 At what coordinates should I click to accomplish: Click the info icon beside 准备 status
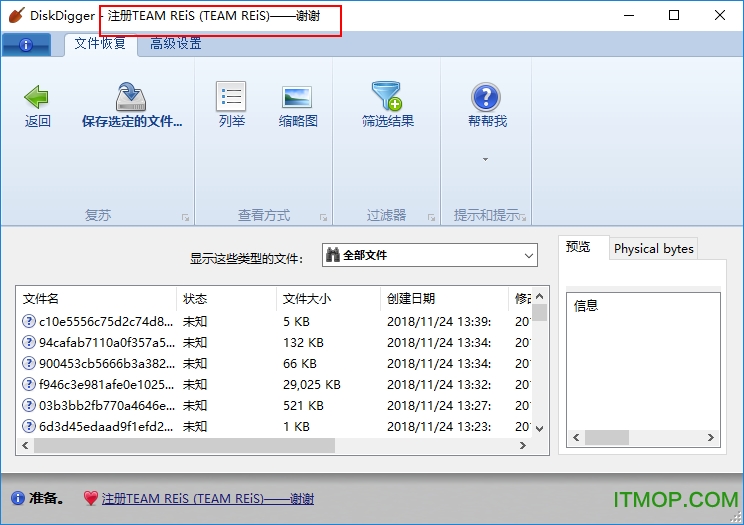click(18, 498)
